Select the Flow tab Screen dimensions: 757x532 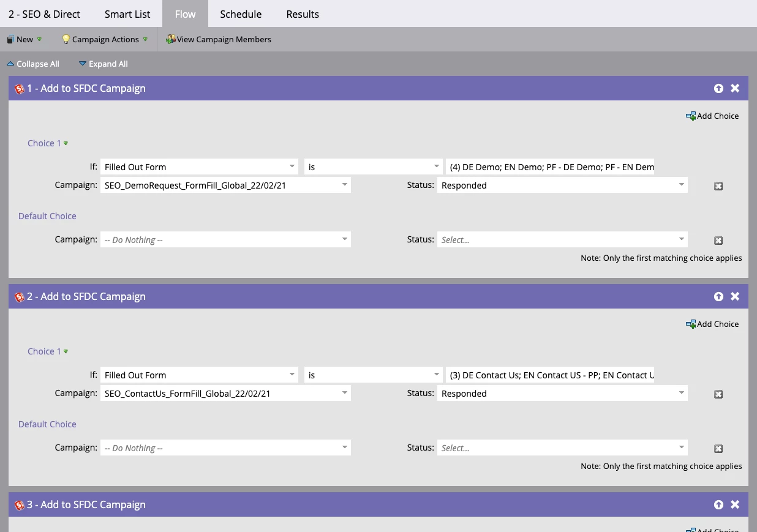click(185, 13)
